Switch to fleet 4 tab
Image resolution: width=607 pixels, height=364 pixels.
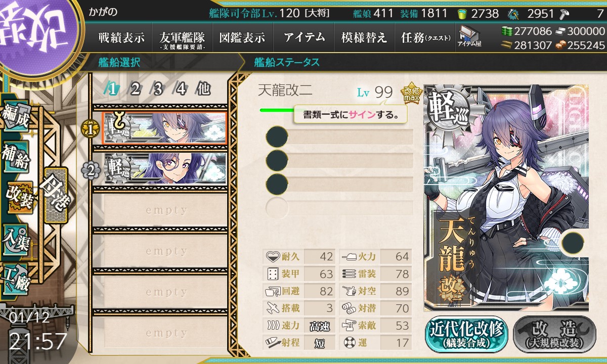181,89
